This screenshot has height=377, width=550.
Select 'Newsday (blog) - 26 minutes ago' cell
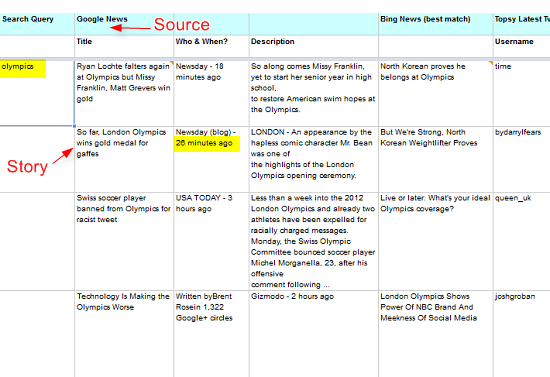pyautogui.click(x=212, y=159)
